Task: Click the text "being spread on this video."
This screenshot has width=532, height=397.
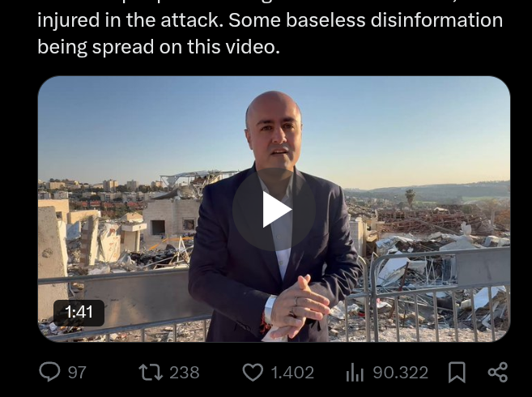Action: [159, 46]
